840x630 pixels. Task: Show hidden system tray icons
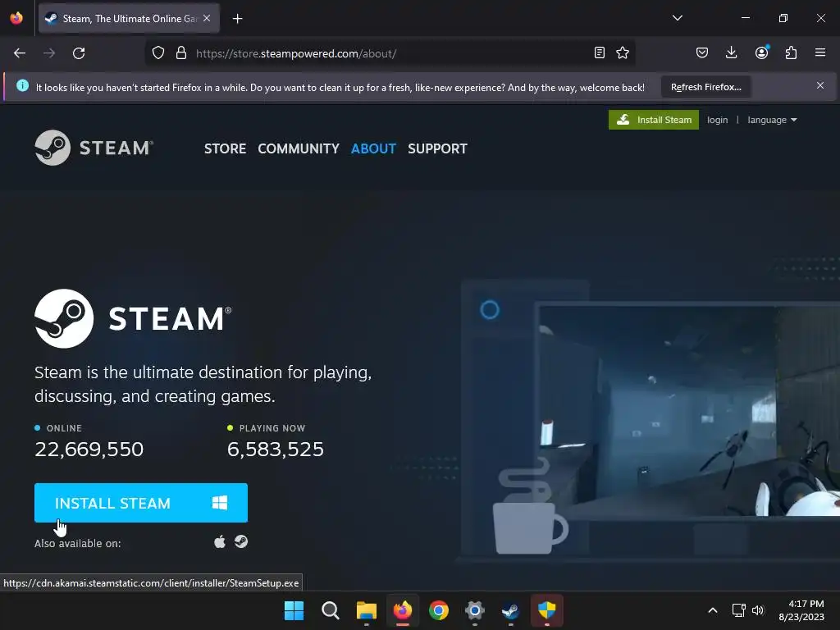[713, 610]
